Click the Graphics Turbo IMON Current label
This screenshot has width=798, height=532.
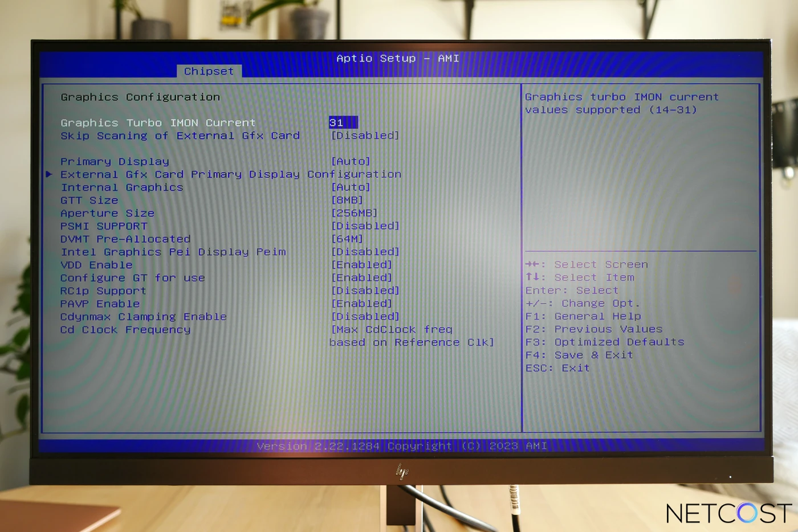pos(158,123)
